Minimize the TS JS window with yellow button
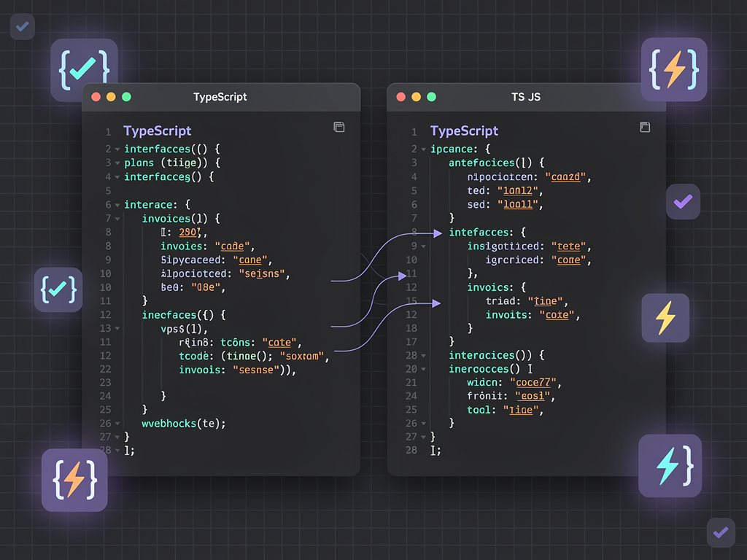The image size is (747, 560). [x=417, y=97]
